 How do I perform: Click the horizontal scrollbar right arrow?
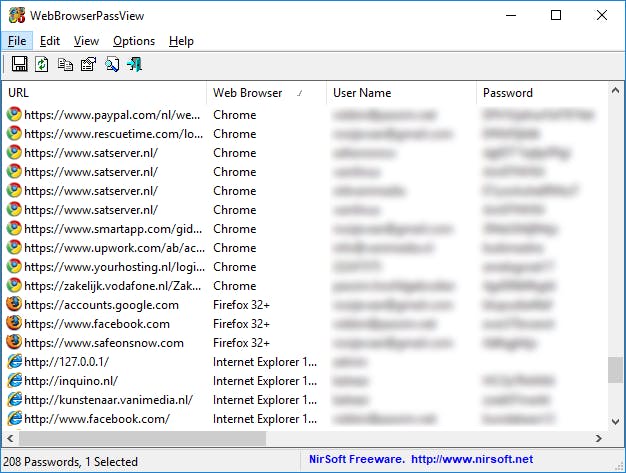598,438
